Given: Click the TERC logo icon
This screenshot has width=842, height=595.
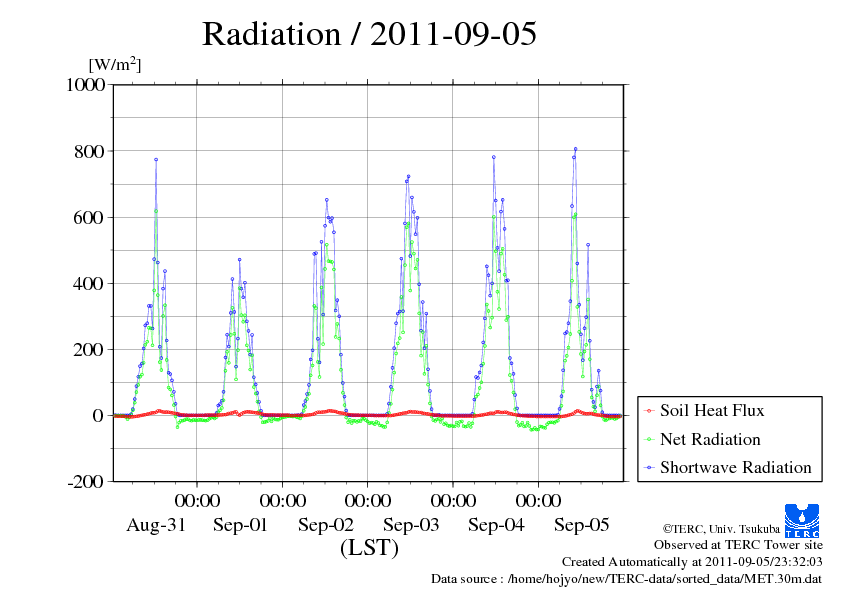Looking at the screenshot, I should (x=802, y=520).
